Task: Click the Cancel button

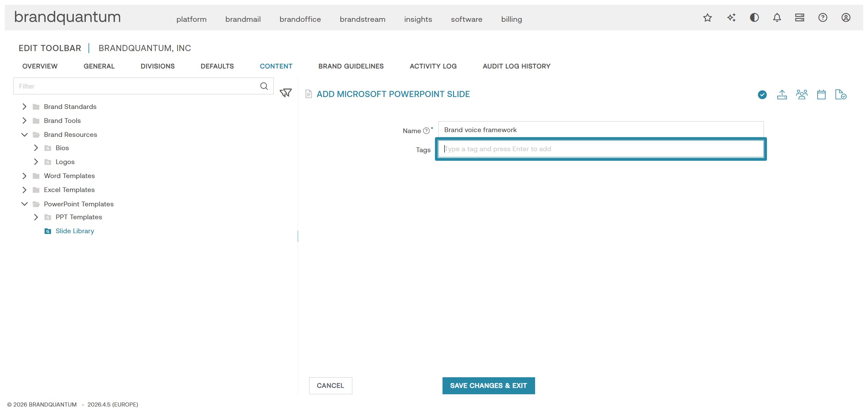Action: (x=331, y=386)
